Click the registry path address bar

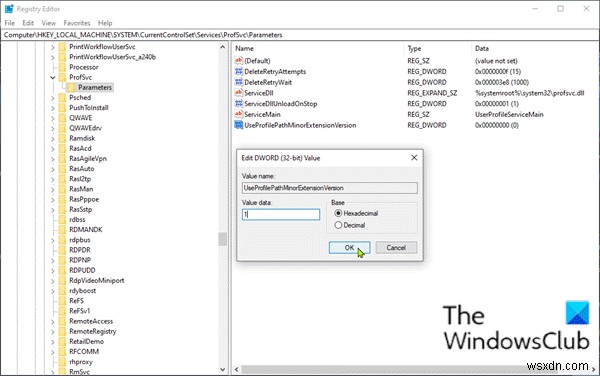[x=300, y=35]
